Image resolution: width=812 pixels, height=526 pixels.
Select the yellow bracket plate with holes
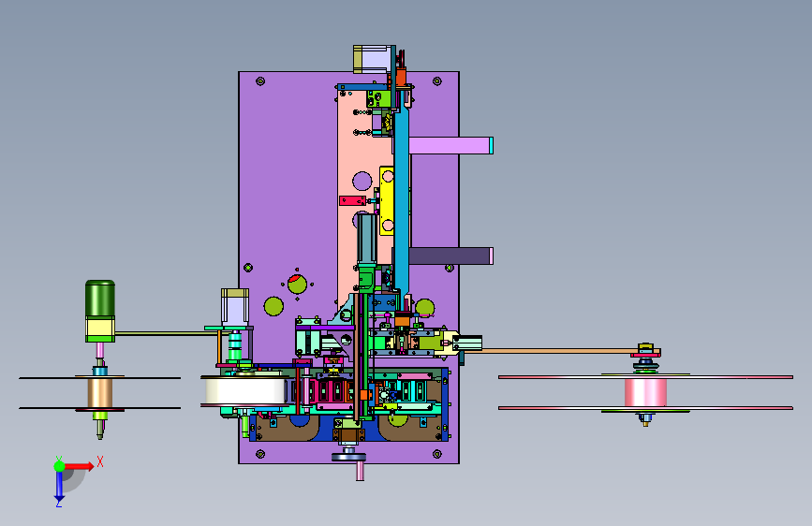coord(386,200)
